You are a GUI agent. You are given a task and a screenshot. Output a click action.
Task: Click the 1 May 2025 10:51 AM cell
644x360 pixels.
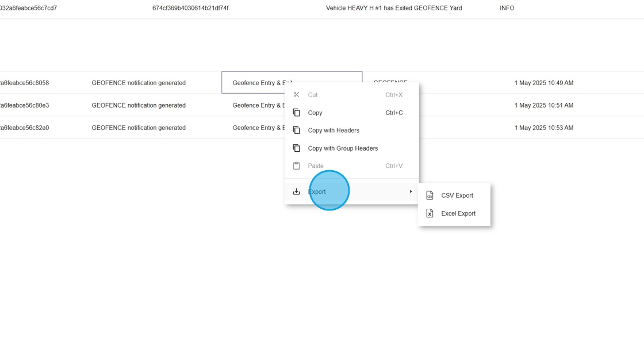(x=543, y=105)
